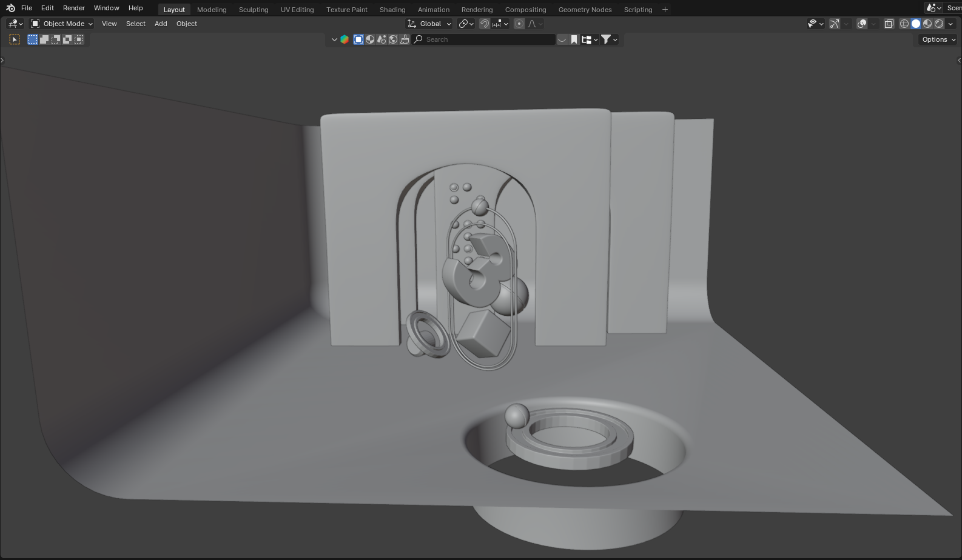Toggle X-ray view
The width and height of the screenshot is (962, 560).
click(889, 24)
